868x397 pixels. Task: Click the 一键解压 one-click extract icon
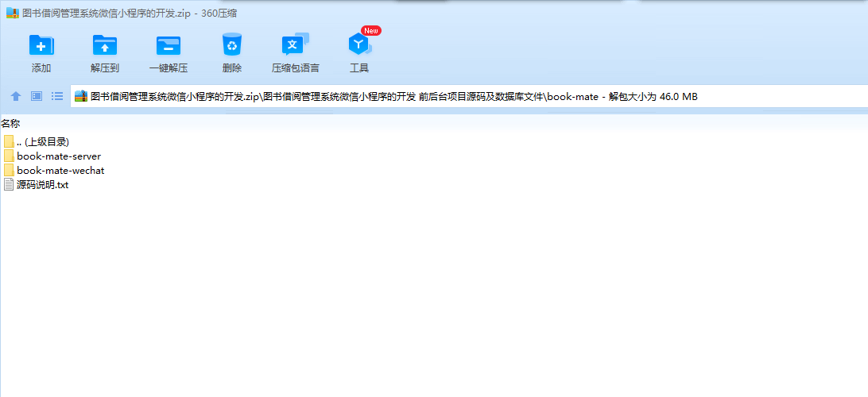click(169, 45)
